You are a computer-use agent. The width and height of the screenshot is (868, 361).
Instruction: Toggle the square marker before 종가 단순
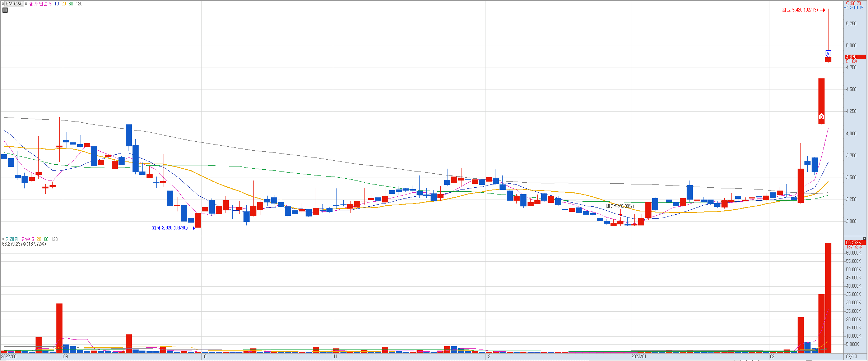[26, 4]
